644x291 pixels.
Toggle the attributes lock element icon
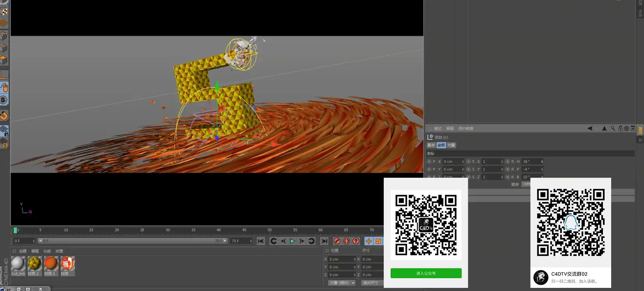pos(620,128)
